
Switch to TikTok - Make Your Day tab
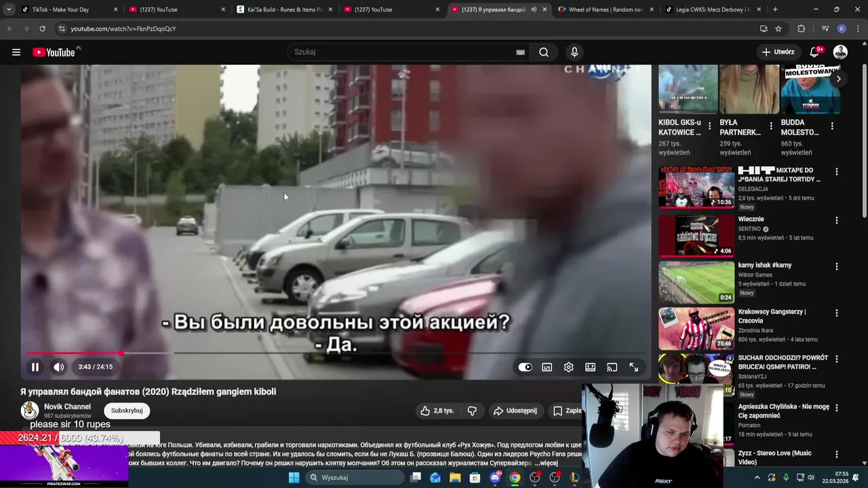(x=65, y=9)
